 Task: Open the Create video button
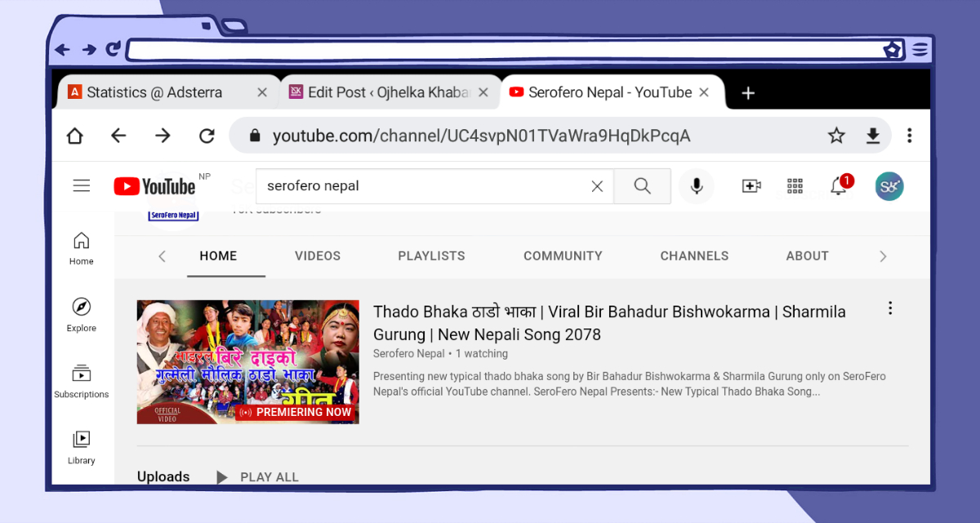coord(751,186)
